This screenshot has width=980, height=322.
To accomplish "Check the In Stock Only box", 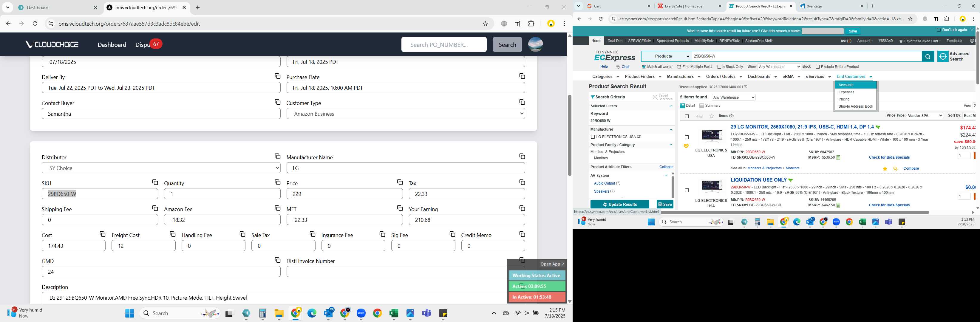I will click(x=719, y=67).
